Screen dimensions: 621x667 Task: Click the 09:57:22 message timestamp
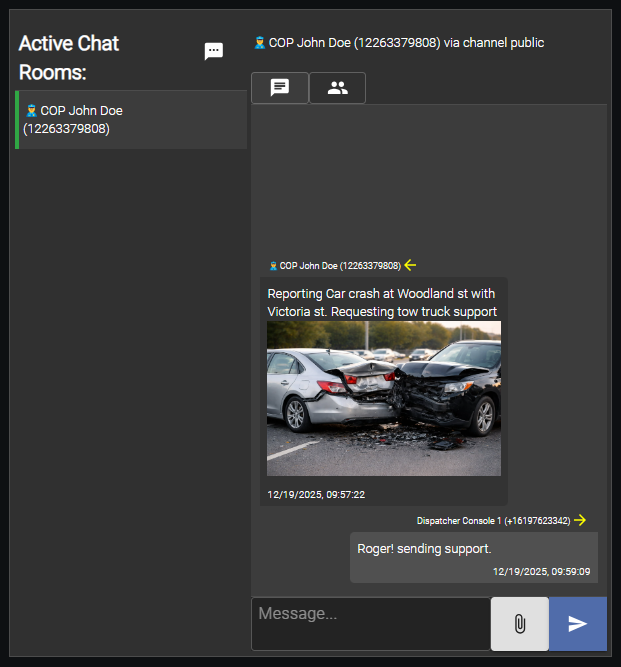(x=316, y=494)
